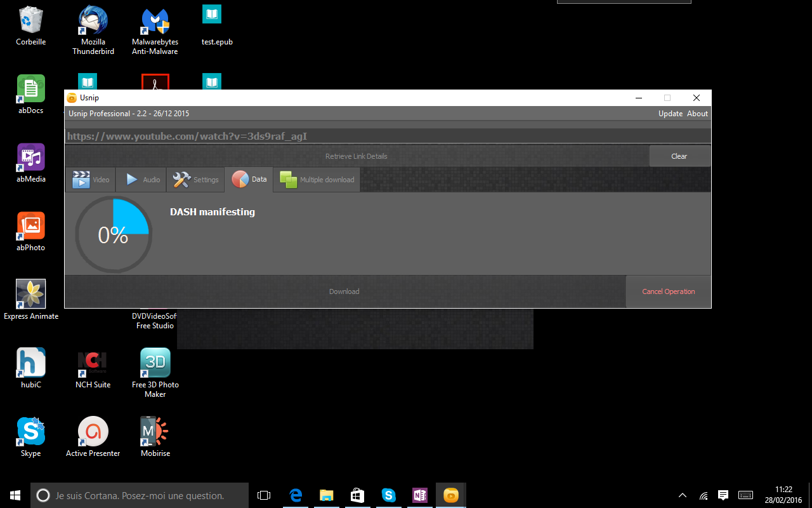Viewport: 812px width, 508px height.
Task: Open Skype from the taskbar
Action: 388,495
